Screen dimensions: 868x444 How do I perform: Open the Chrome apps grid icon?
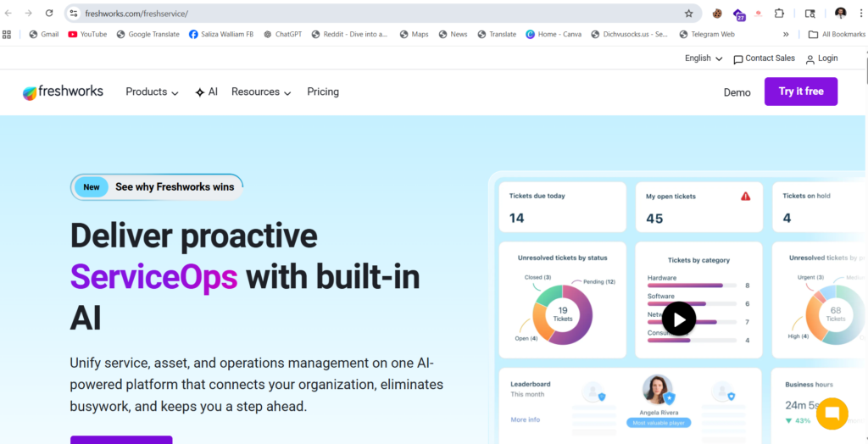(x=8, y=35)
